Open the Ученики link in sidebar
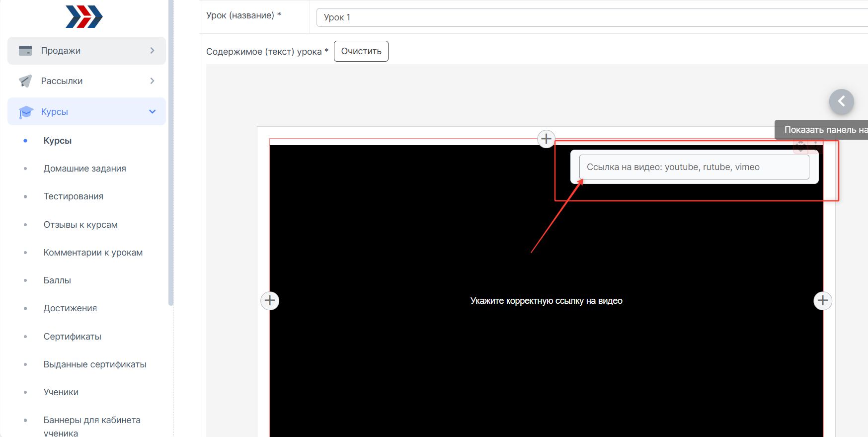Screen dimensions: 868x437 pos(61,392)
